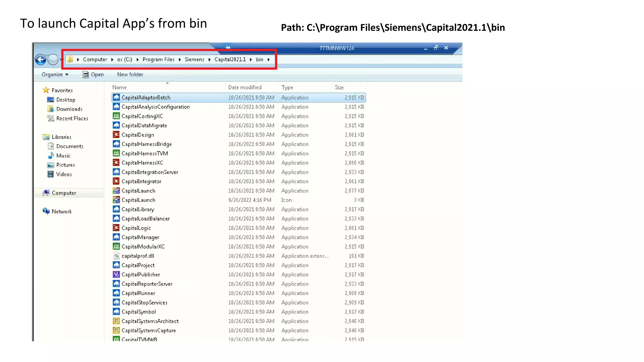Click the CapitalAnalysisConfiguration file icon
644x362 pixels.
116,107
